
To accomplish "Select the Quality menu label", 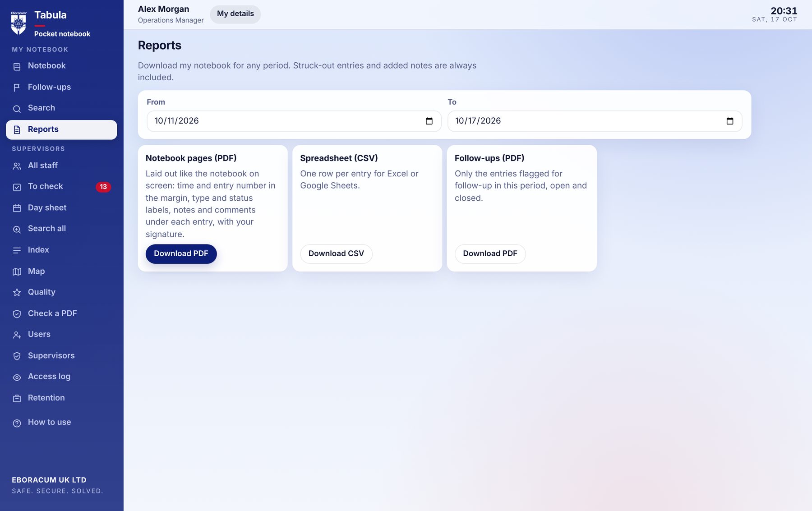I will pos(42,292).
